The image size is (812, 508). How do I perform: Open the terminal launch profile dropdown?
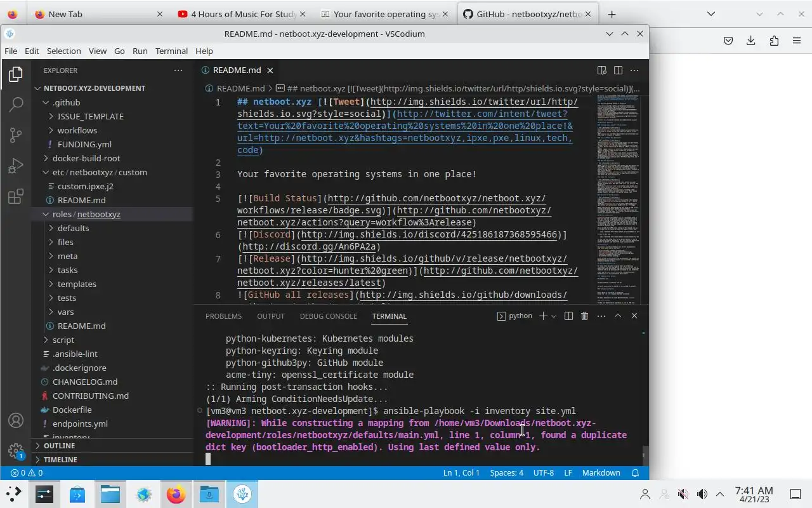(x=554, y=316)
